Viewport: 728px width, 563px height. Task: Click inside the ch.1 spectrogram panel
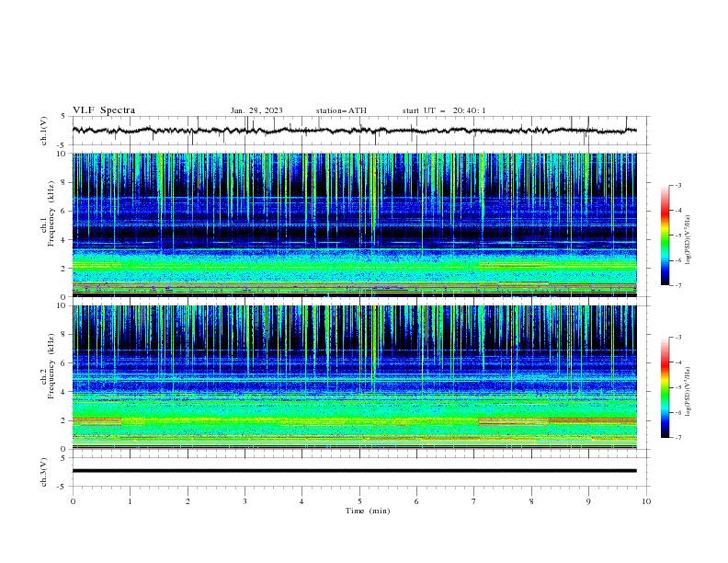point(354,224)
